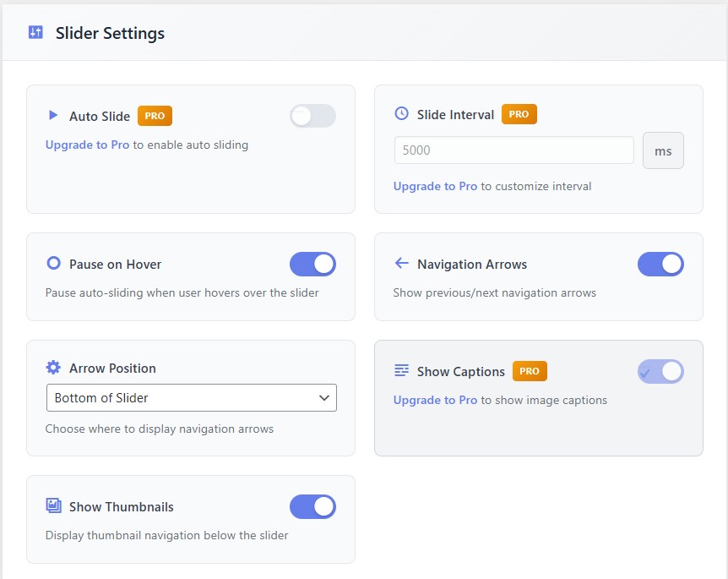Click the ms unit label box
Image resolution: width=728 pixels, height=579 pixels.
coord(663,150)
